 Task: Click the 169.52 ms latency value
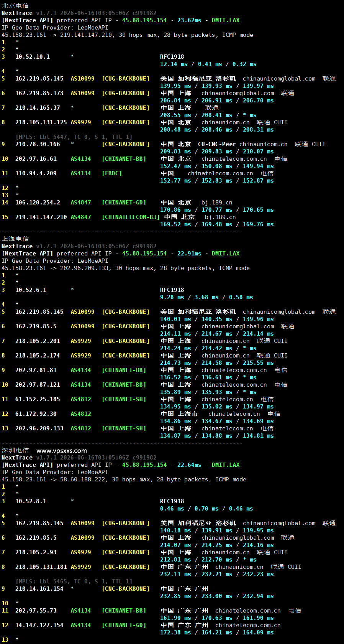175,224
